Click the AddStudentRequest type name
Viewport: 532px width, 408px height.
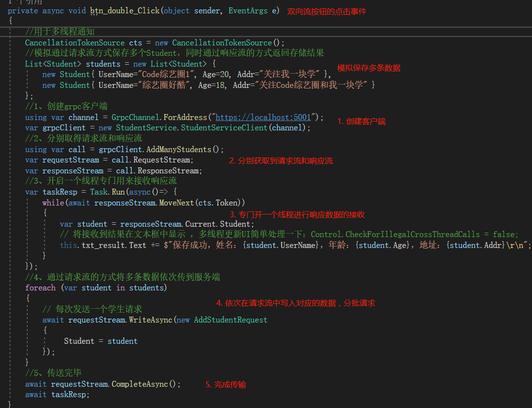(231, 320)
